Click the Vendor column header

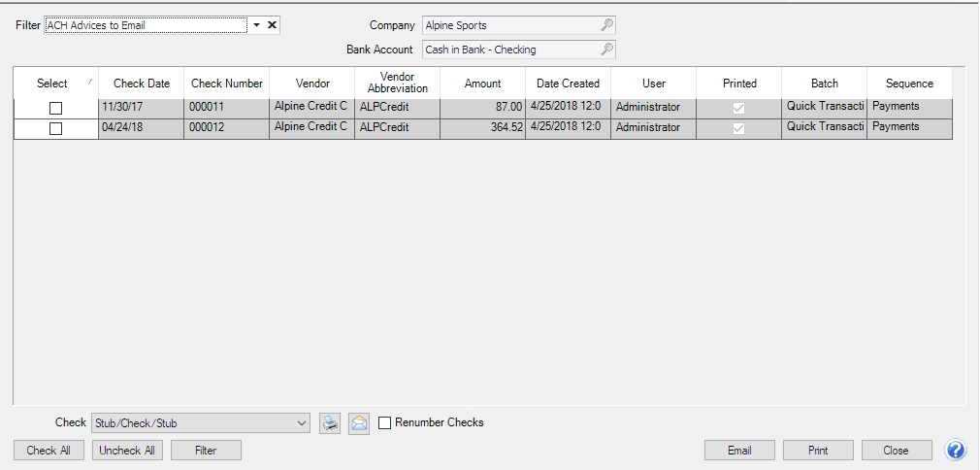tap(312, 84)
